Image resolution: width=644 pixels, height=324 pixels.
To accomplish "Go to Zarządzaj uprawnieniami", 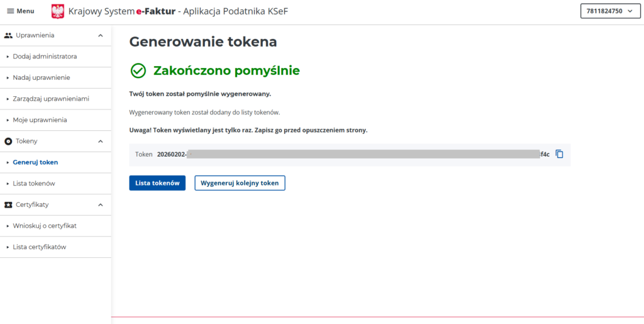I will point(50,99).
